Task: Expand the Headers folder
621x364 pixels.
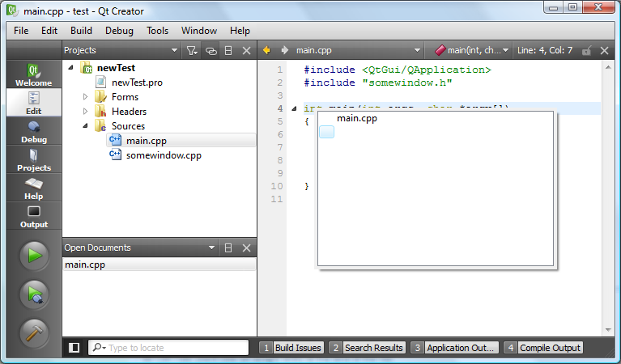Action: pos(86,112)
